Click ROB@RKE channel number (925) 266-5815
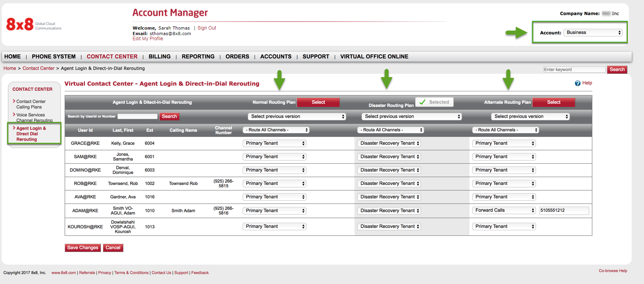644x284 pixels. click(x=223, y=183)
